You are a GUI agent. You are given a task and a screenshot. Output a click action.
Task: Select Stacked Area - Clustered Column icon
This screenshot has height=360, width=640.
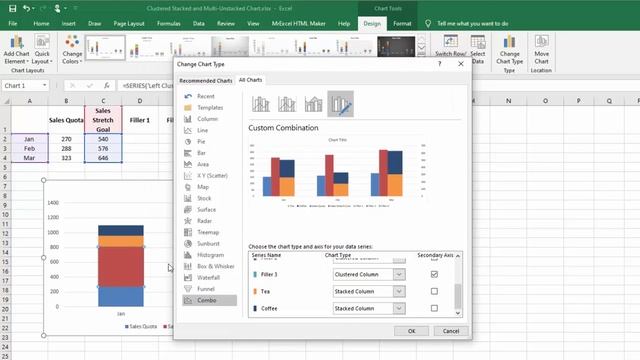[x=313, y=104]
